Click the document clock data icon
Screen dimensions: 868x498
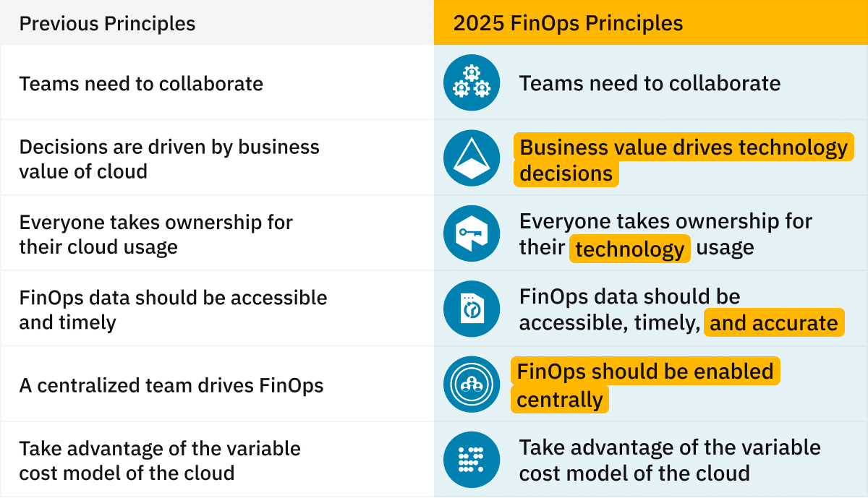[x=471, y=309]
